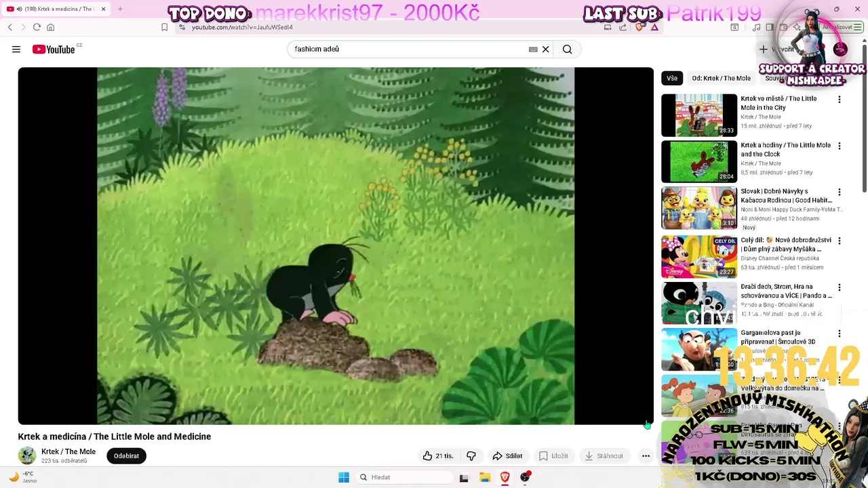868x488 pixels.
Task: Open options menu for Gargamelova past video
Action: (840, 333)
